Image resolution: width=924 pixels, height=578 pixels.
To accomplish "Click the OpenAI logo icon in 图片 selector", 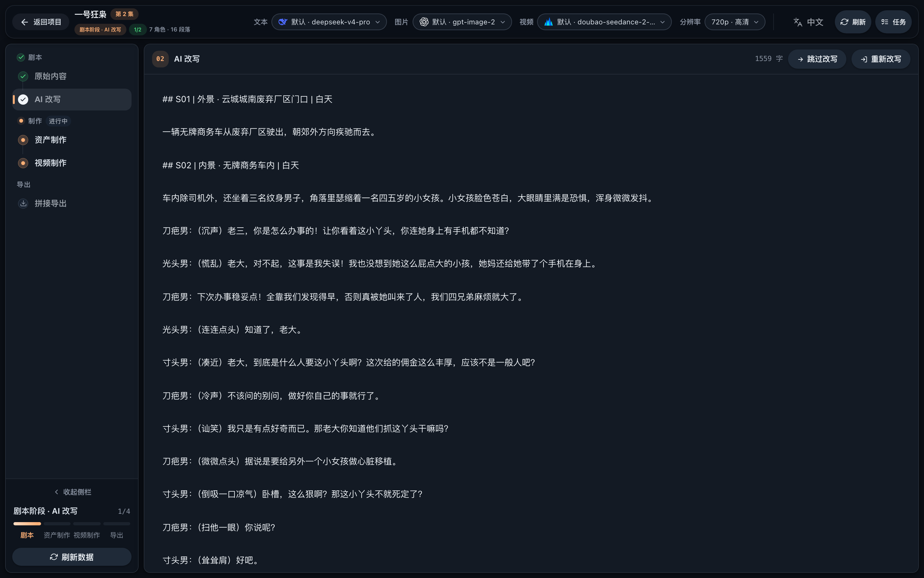I will tap(424, 22).
